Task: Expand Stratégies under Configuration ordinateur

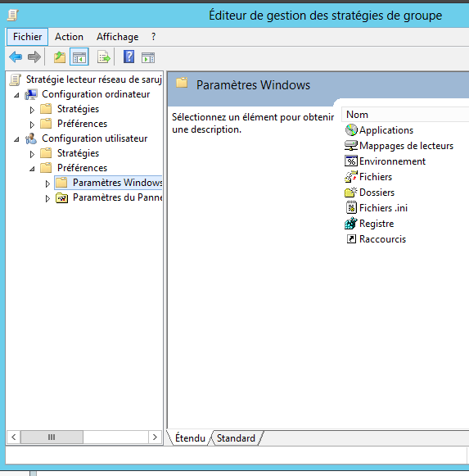Action: coord(32,110)
